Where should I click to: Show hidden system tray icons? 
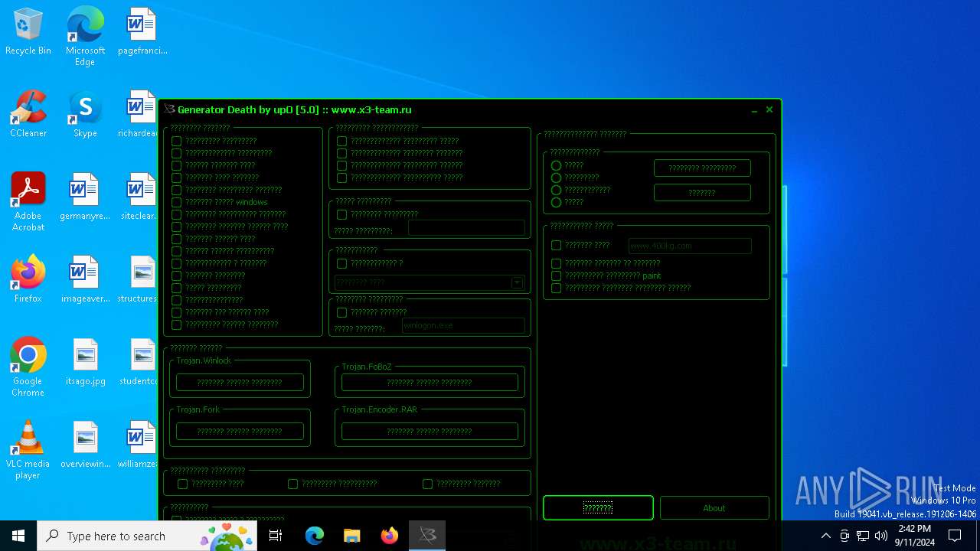point(825,536)
